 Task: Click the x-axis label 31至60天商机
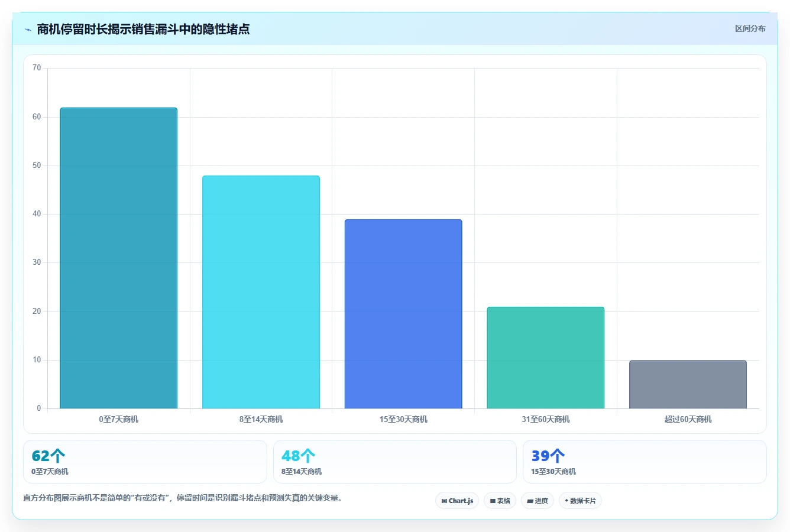click(546, 419)
